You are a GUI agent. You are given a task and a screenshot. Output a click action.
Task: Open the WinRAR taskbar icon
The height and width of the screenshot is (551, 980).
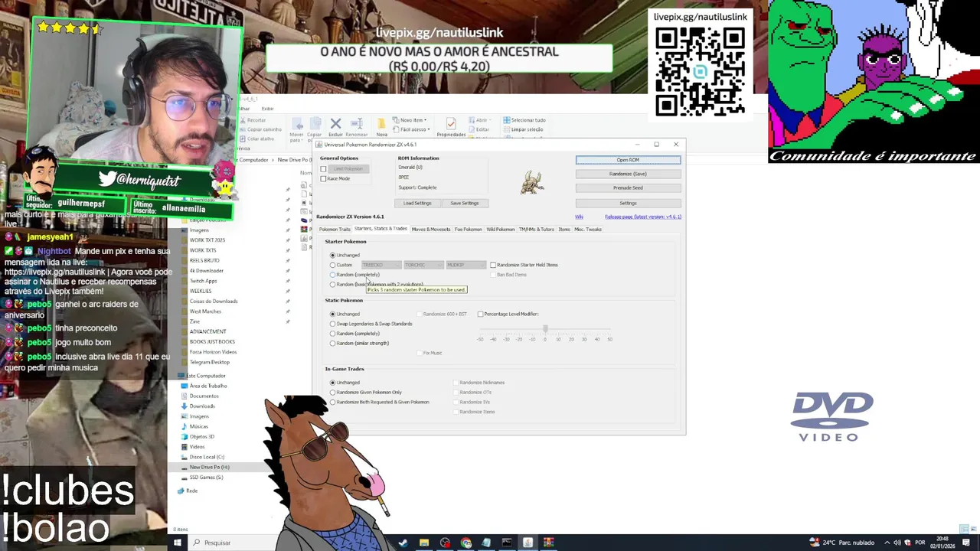(x=548, y=543)
